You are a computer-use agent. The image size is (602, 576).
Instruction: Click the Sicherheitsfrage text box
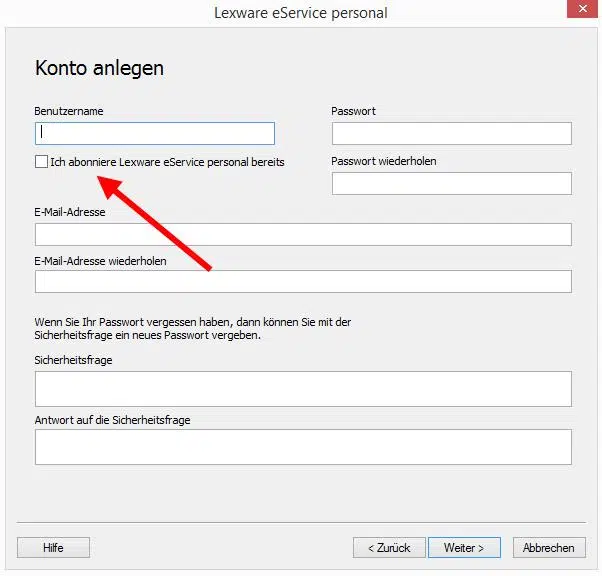[303, 389]
